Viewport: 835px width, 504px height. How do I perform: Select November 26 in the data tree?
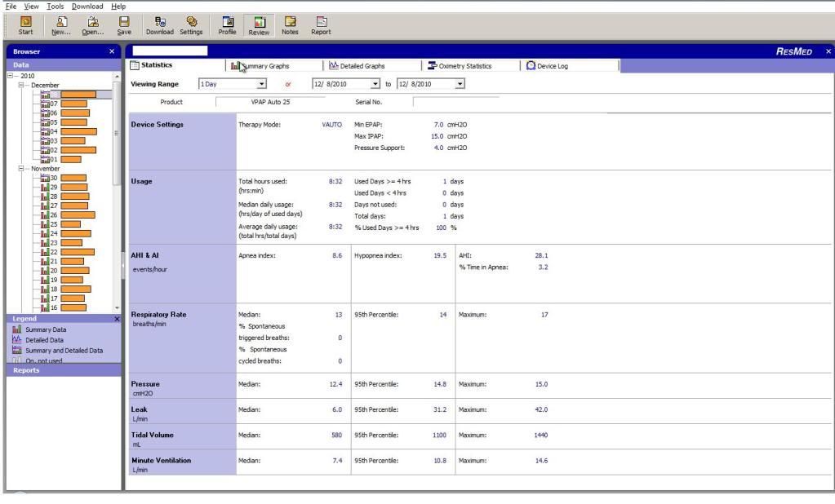68,215
